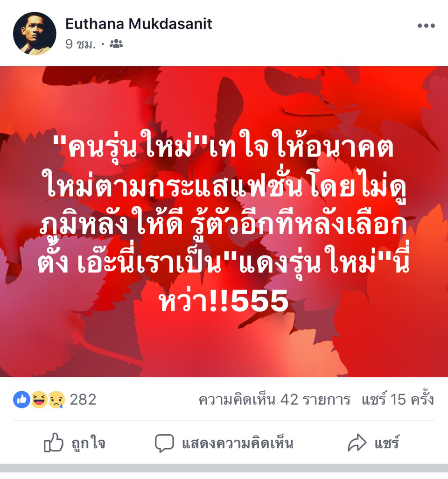Tap the post text line starting "คนรุ่นใหม่"
This screenshot has width=448, height=479.
(223, 146)
